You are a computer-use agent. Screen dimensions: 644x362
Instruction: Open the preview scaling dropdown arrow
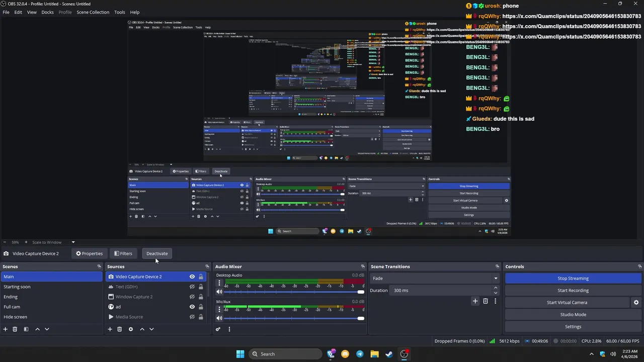[x=73, y=242]
